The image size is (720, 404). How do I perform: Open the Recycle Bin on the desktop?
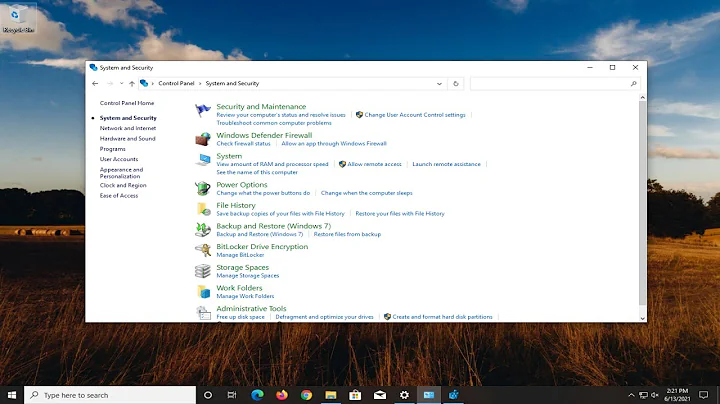click(18, 19)
